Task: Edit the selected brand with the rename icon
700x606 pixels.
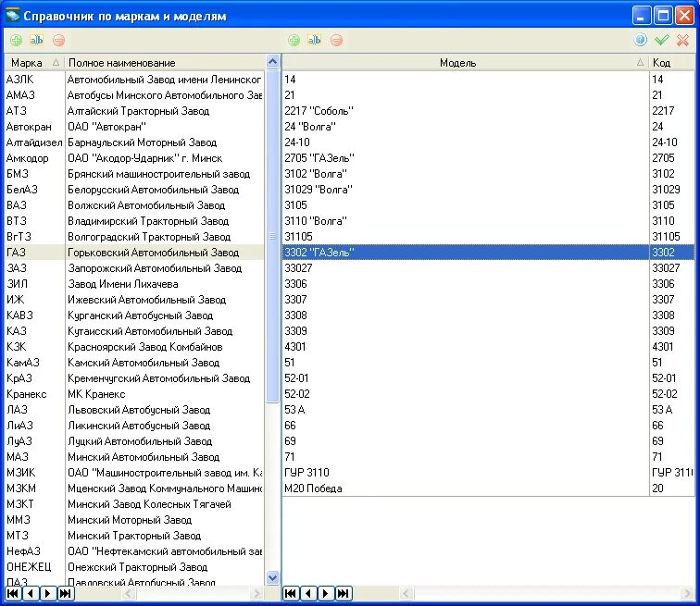Action: (37, 40)
